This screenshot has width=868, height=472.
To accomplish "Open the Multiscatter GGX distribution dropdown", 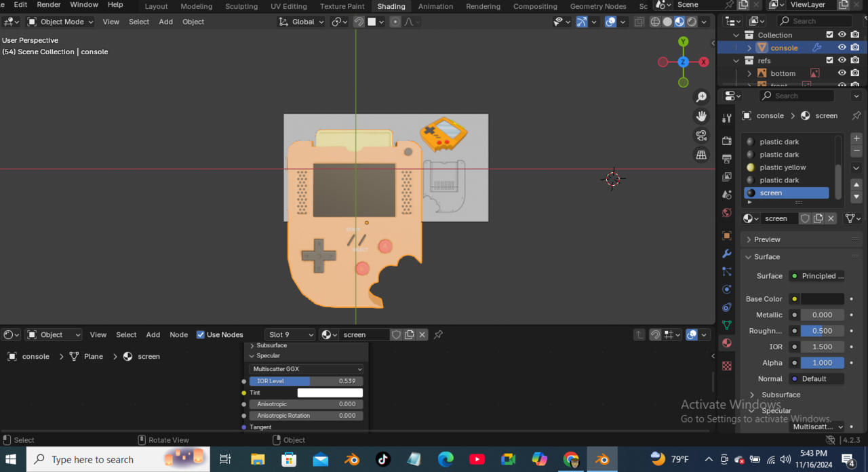I will 306,369.
